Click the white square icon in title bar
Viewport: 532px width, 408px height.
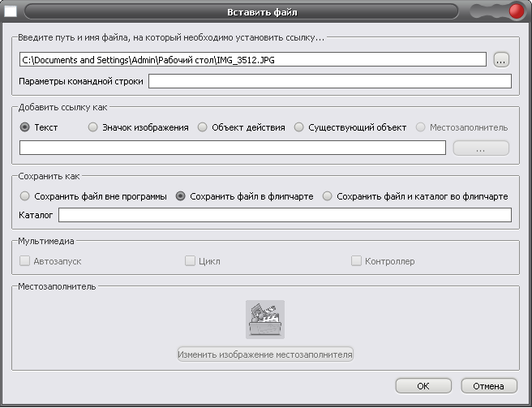pyautogui.click(x=11, y=11)
